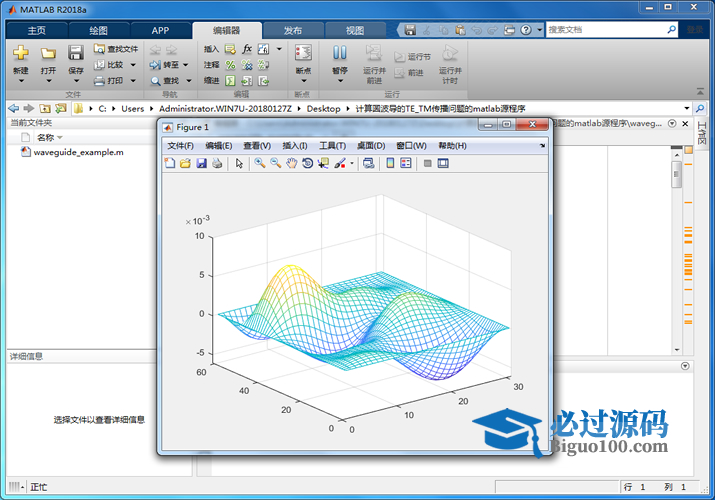This screenshot has width=715, height=500.
Task: Hide plot tools with the gray square icon
Action: tap(427, 163)
